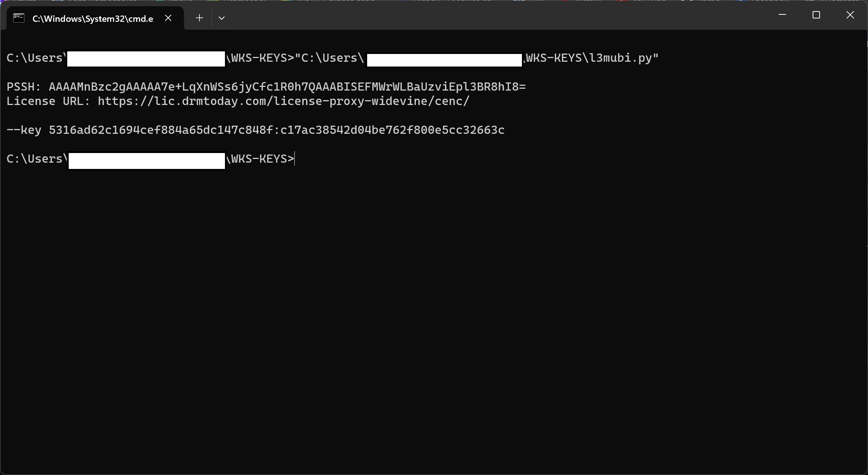Image resolution: width=868 pixels, height=475 pixels.
Task: Click the "--key" flag text
Action: [24, 130]
